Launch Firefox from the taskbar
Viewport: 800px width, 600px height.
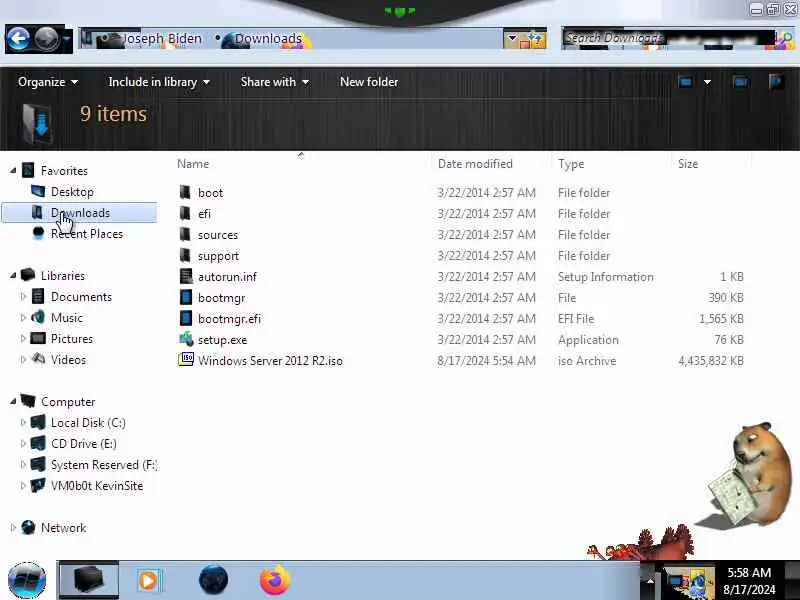(x=274, y=580)
